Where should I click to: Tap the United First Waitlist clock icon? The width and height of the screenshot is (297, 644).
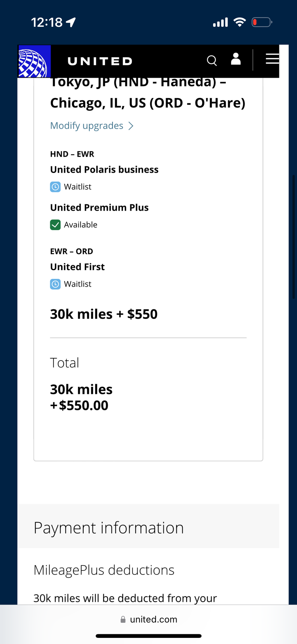point(55,284)
